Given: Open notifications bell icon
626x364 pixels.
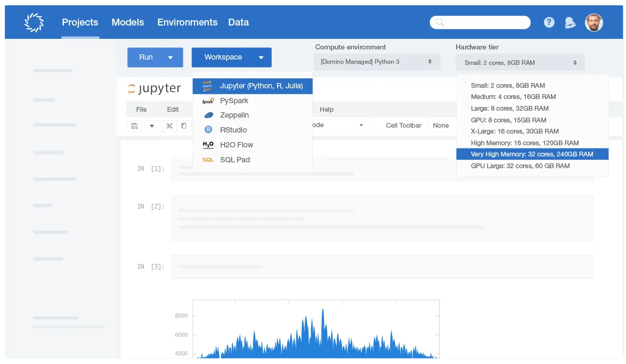Looking at the screenshot, I should click(x=570, y=22).
